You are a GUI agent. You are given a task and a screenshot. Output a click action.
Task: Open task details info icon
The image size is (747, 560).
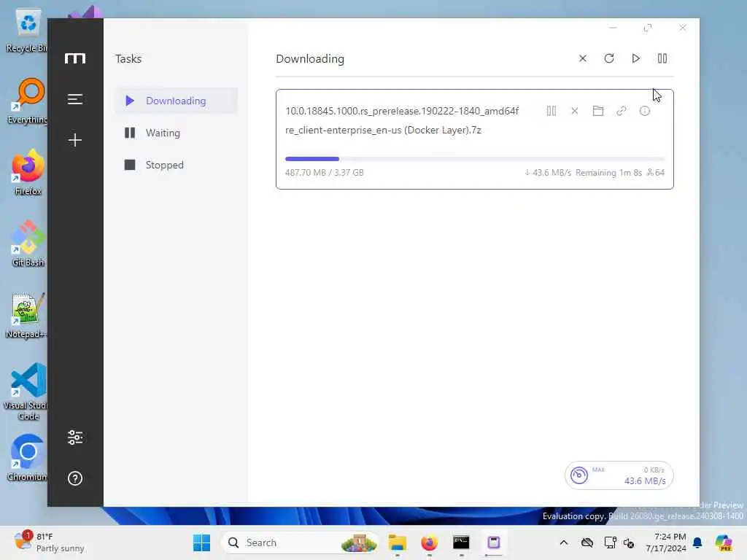645,111
